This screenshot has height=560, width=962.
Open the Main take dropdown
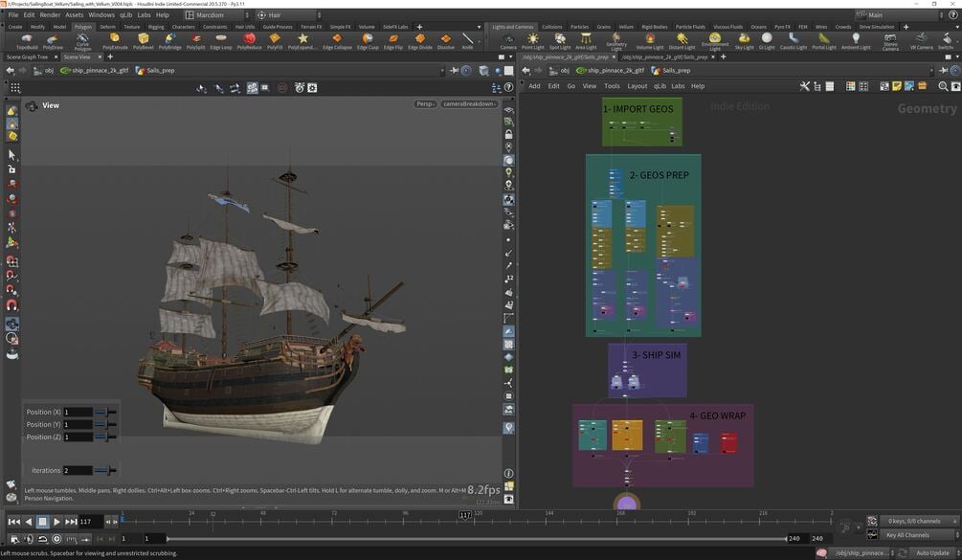click(x=899, y=14)
